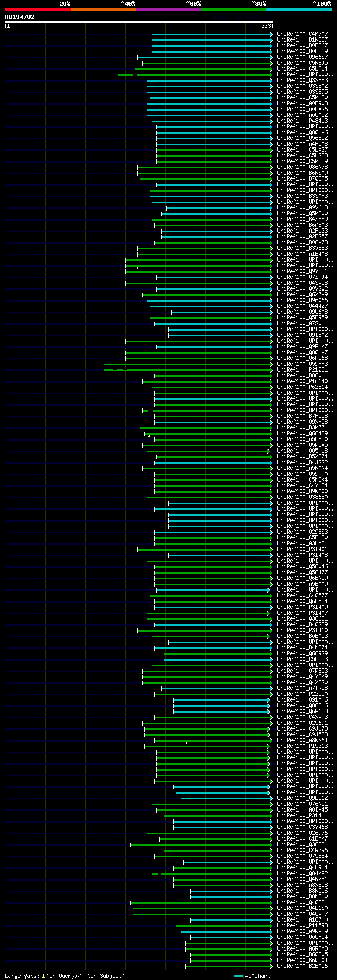Viewport: 337px width, 980px height.
Task: Open hit UniRef100_C4M707
Action: point(302,34)
